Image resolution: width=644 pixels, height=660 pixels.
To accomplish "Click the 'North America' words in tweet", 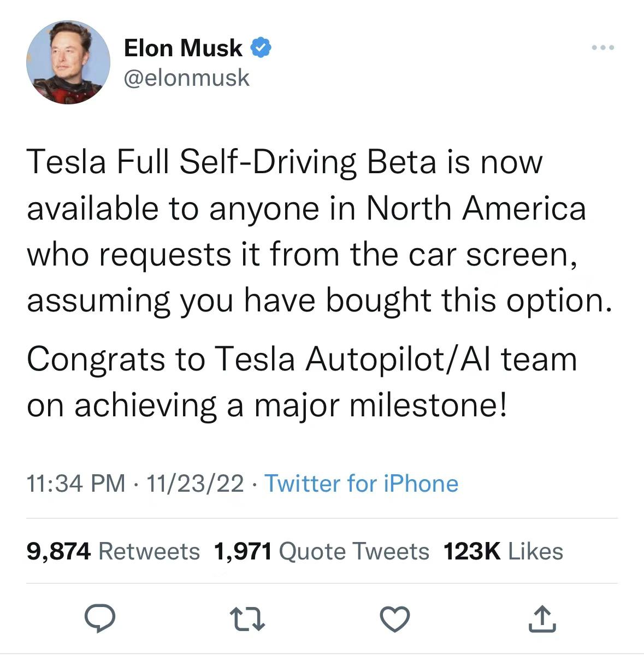I will click(x=476, y=208).
